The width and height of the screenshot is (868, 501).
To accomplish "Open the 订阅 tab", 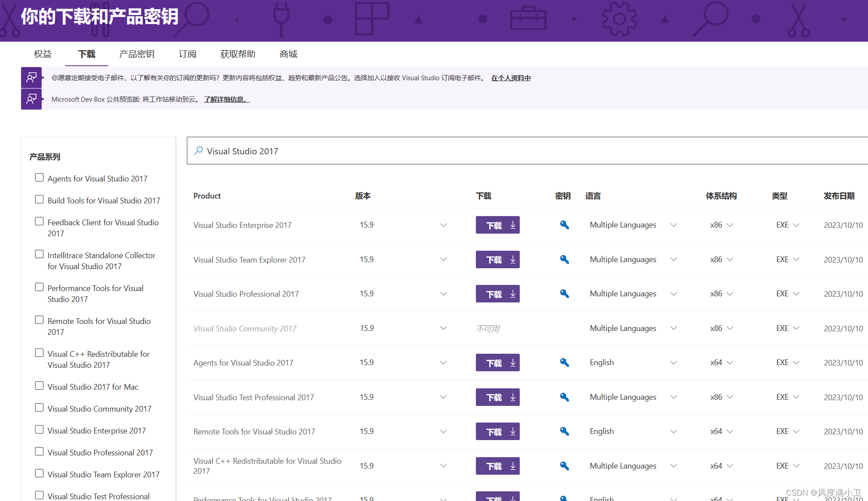I will (x=187, y=54).
